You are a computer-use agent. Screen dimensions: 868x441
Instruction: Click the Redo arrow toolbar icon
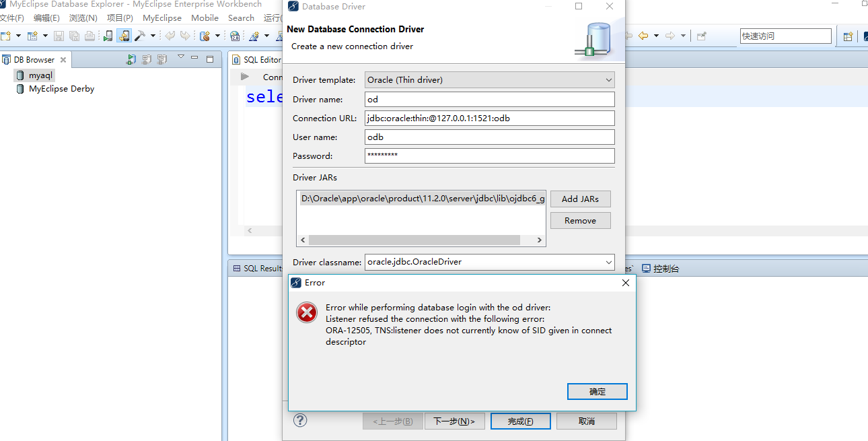[x=185, y=36]
